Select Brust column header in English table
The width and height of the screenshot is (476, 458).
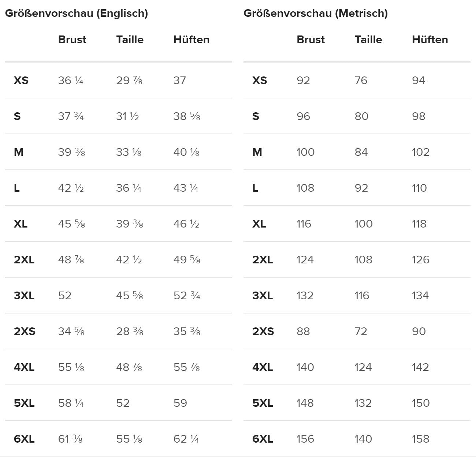coord(72,40)
